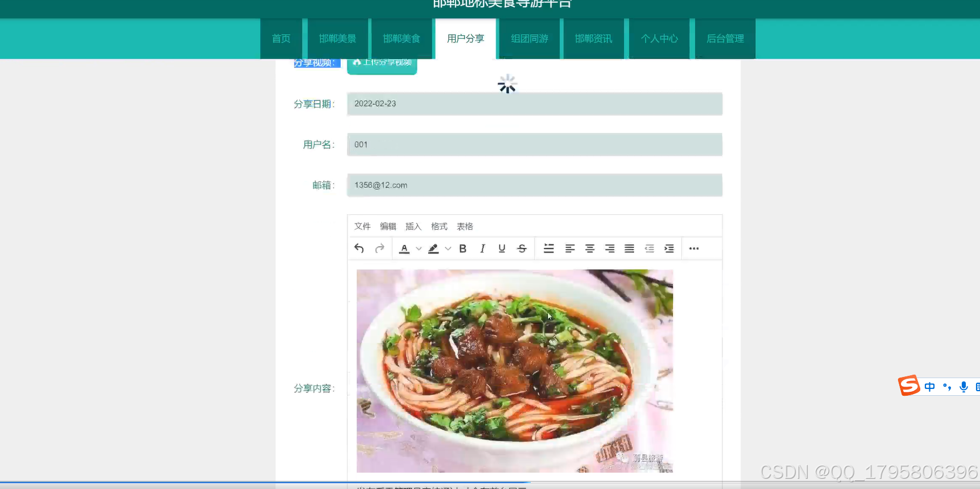The height and width of the screenshot is (489, 980).
Task: Click the 邮箱 field with 1356@12.com
Action: click(x=535, y=185)
